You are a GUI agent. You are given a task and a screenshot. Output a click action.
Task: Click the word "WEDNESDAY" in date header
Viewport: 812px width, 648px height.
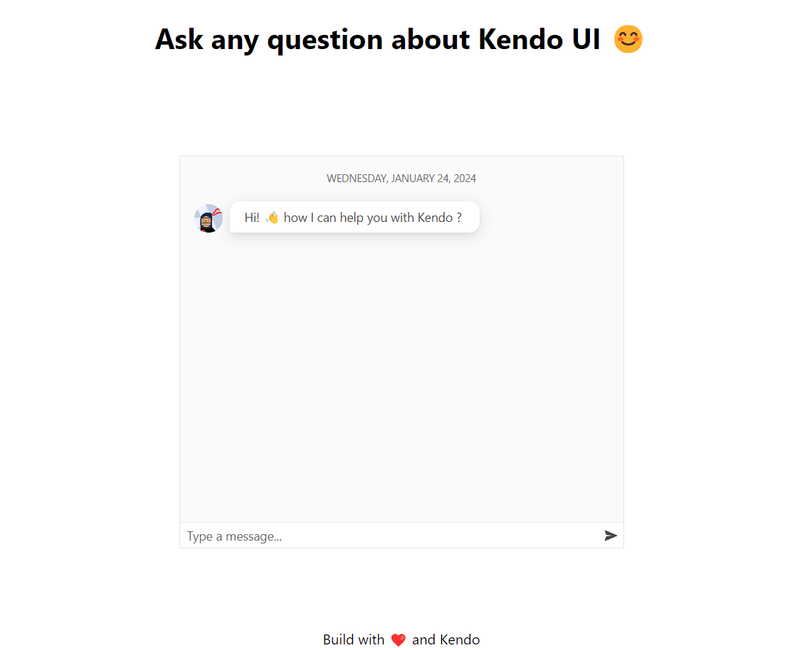357,179
